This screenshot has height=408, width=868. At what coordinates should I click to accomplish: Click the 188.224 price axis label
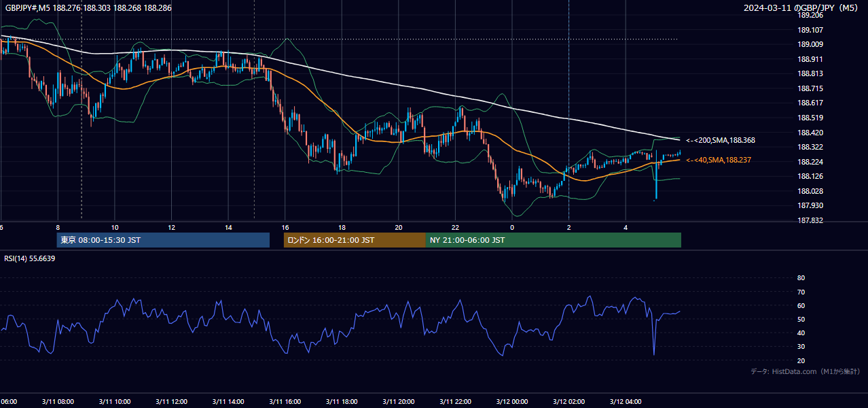(810, 162)
